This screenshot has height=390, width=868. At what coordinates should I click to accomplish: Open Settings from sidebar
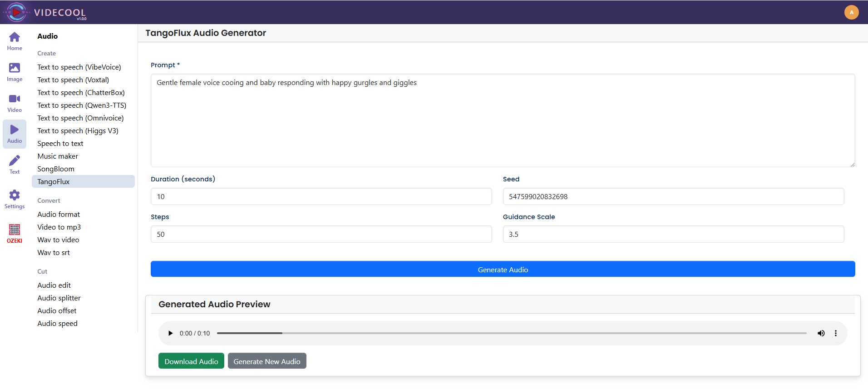coord(15,199)
